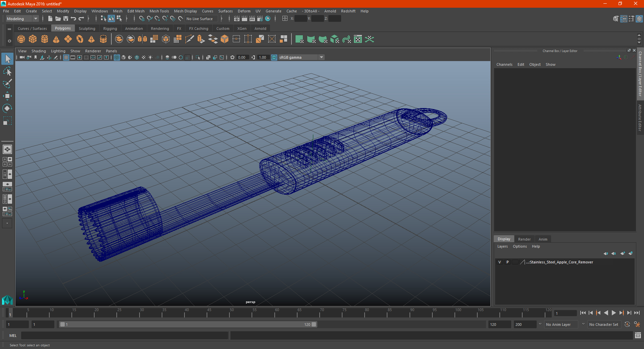The width and height of the screenshot is (644, 349).
Task: Click the viewport exposure value field 0.00
Action: (243, 57)
